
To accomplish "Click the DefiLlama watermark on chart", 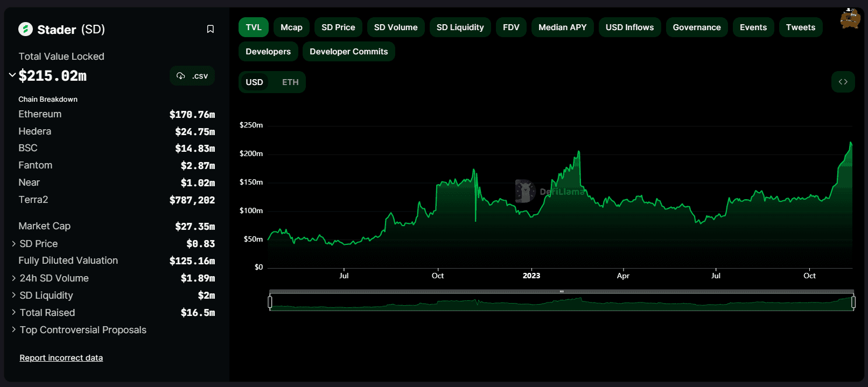I will (550, 192).
